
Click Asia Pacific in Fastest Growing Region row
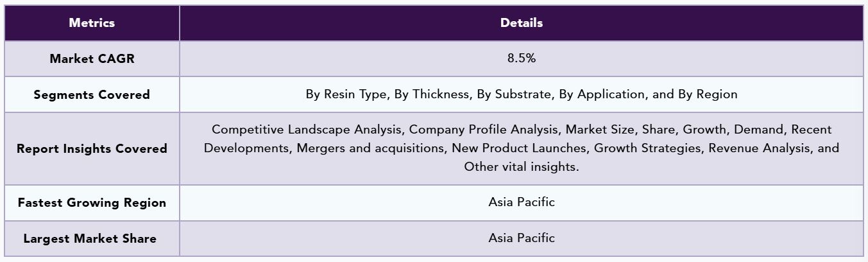click(522, 202)
